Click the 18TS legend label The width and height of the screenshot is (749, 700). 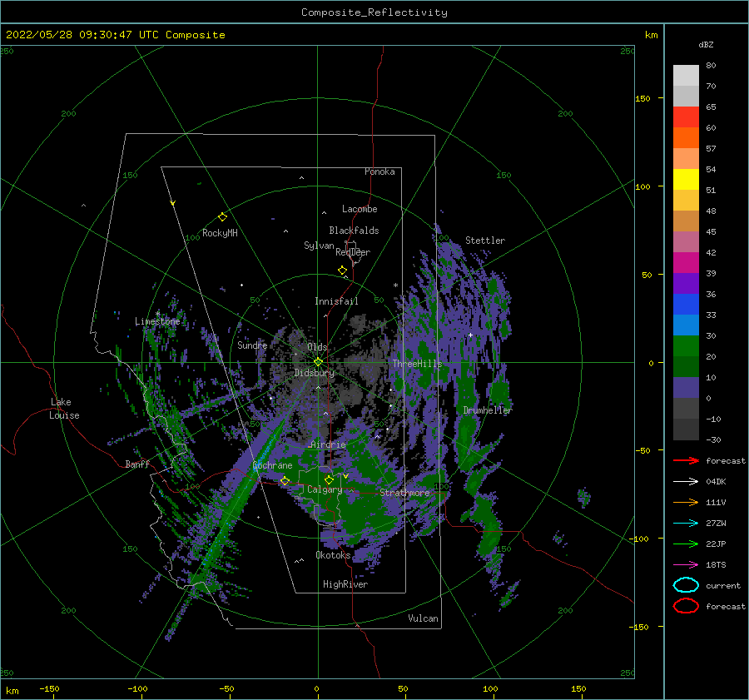(716, 565)
